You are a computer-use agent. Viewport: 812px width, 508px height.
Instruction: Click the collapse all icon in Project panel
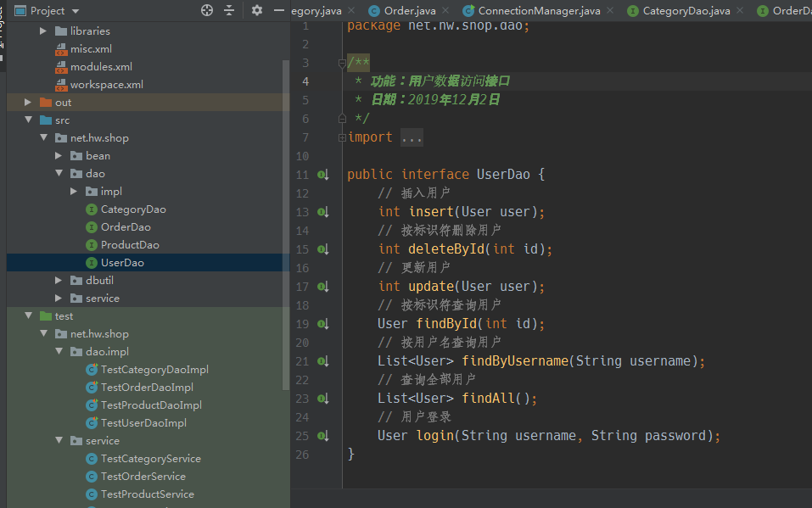pos(229,10)
